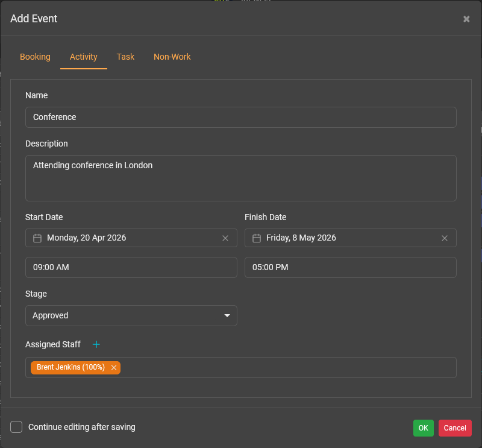Viewport: 482px width, 448px height.
Task: Click the Finish Date calendar icon
Action: pyautogui.click(x=257, y=238)
